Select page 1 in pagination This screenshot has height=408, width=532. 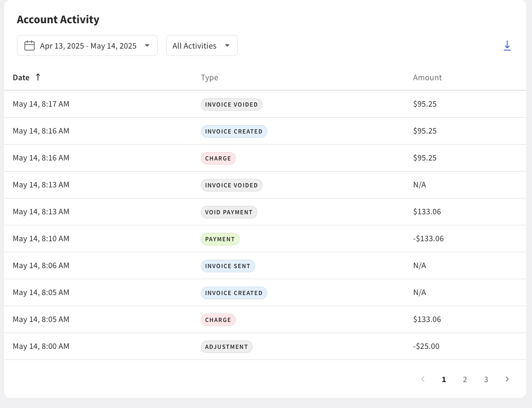444,379
